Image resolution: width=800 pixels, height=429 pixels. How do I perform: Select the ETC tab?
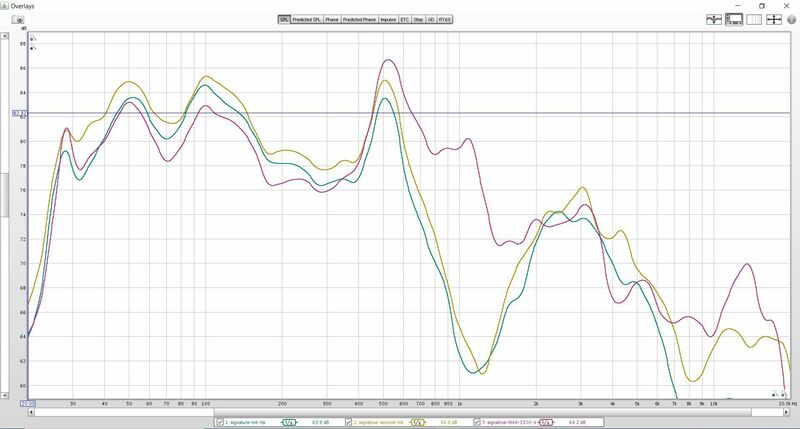(405, 19)
